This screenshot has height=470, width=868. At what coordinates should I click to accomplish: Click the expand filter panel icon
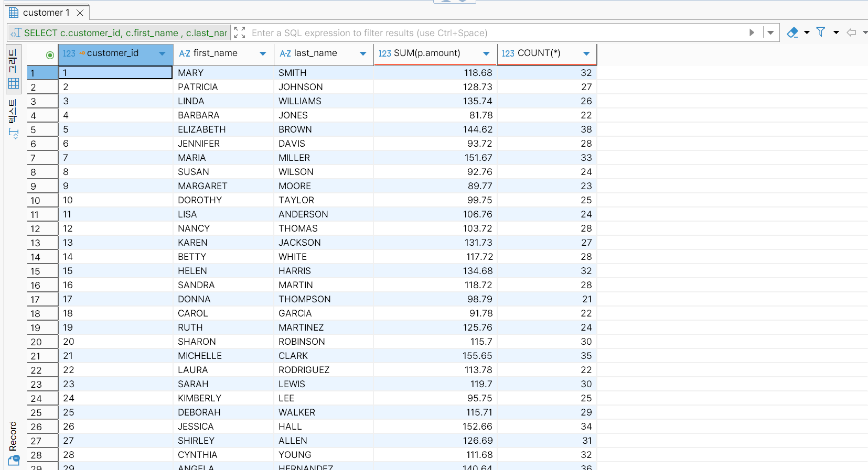tap(240, 32)
